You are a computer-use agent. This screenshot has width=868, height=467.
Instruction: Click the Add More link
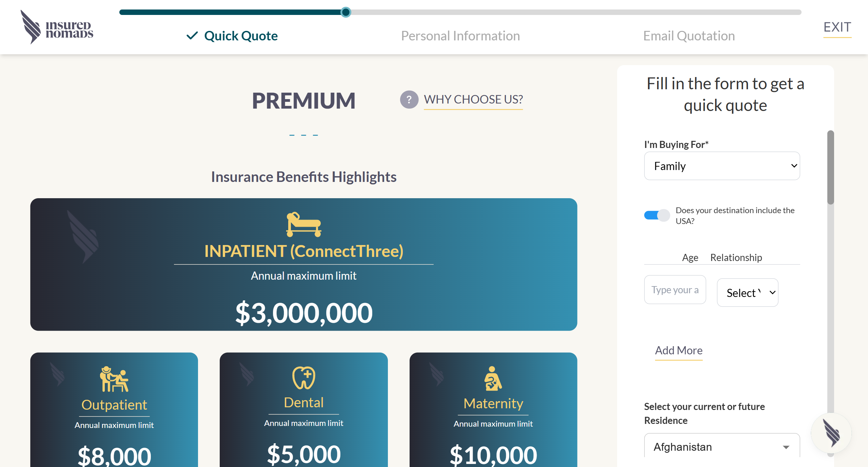click(x=678, y=351)
